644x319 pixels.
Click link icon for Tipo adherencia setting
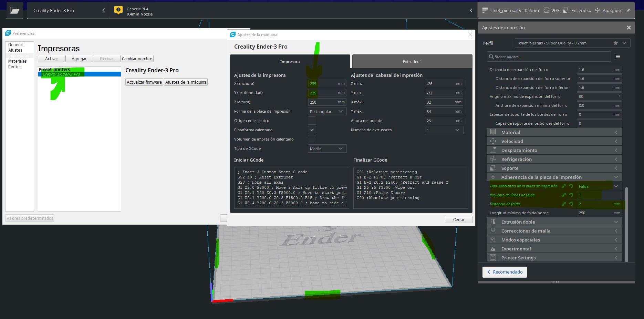click(564, 186)
